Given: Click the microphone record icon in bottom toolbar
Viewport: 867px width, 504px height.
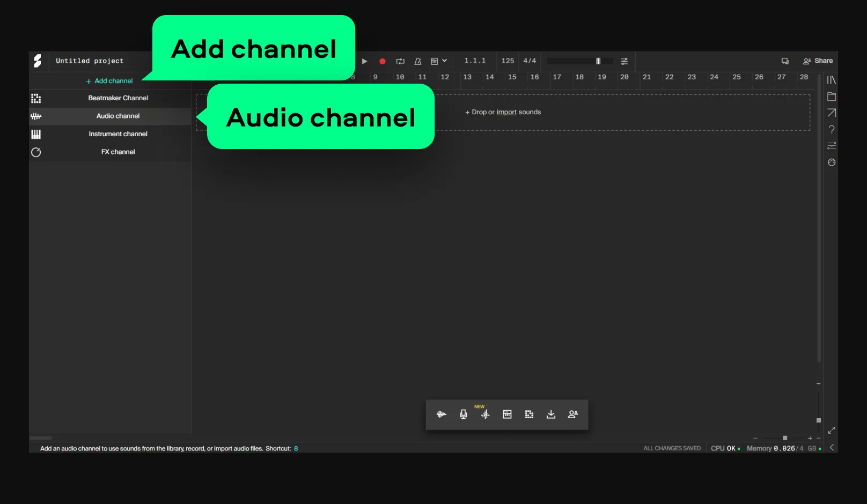Looking at the screenshot, I should click(x=464, y=414).
